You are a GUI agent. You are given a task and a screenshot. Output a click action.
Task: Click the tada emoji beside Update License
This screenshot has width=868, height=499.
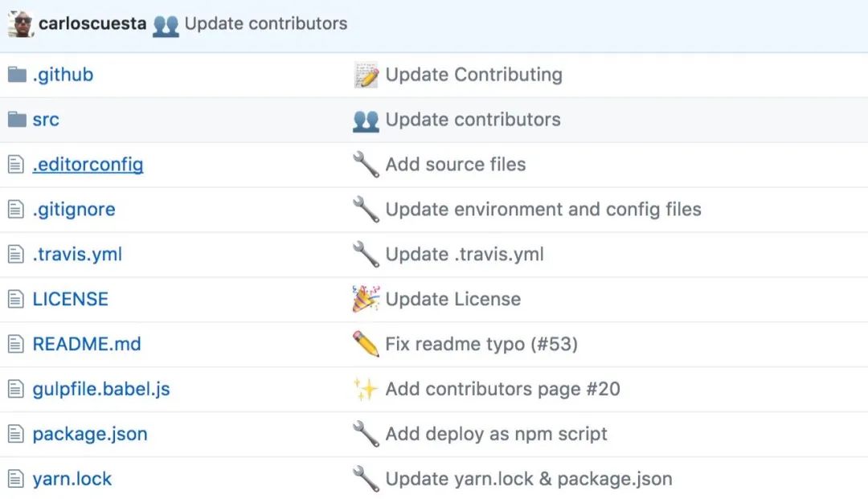tap(366, 298)
